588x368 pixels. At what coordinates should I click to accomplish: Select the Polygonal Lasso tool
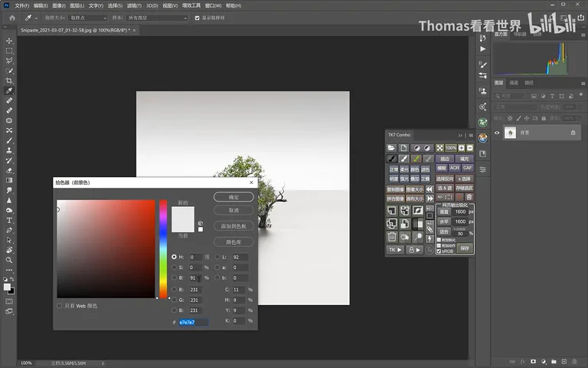9,61
